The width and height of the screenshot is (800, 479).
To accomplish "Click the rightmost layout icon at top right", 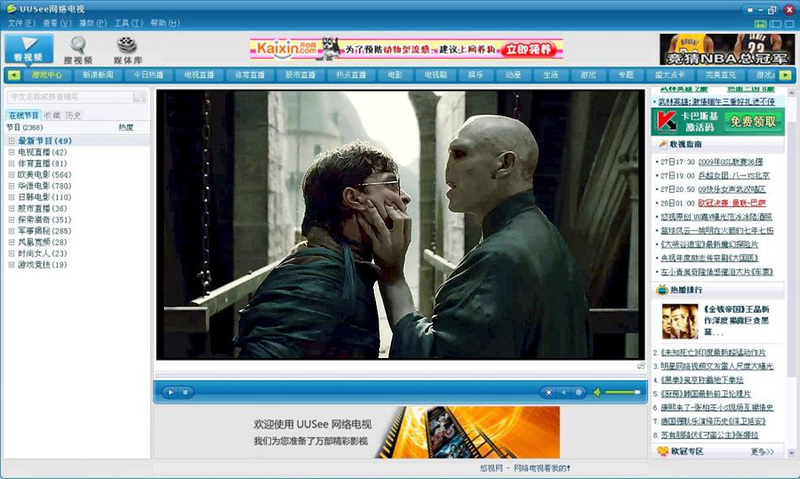I will click(790, 23).
